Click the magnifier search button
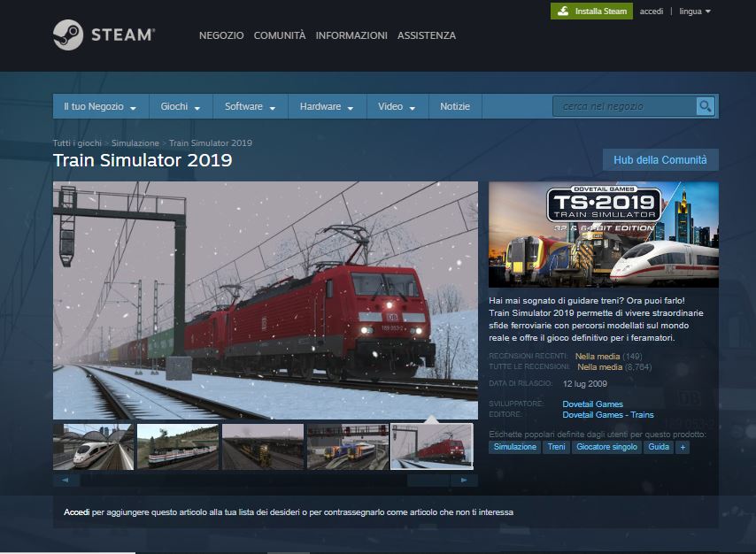This screenshot has width=756, height=554. coord(705,106)
